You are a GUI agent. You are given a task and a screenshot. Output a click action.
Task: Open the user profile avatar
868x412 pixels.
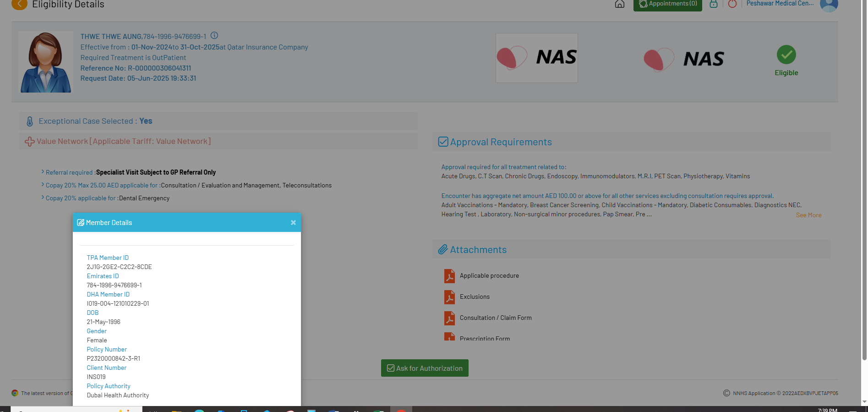(829, 5)
